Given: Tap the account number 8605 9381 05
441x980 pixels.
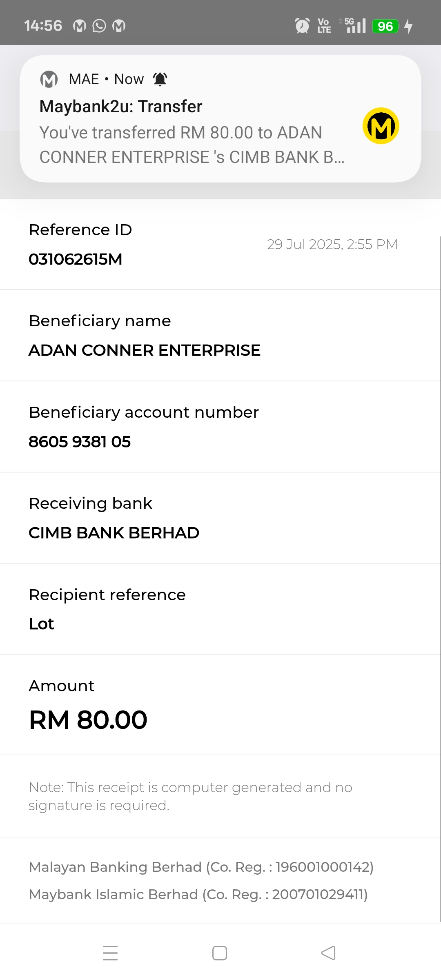Looking at the screenshot, I should 80,442.
